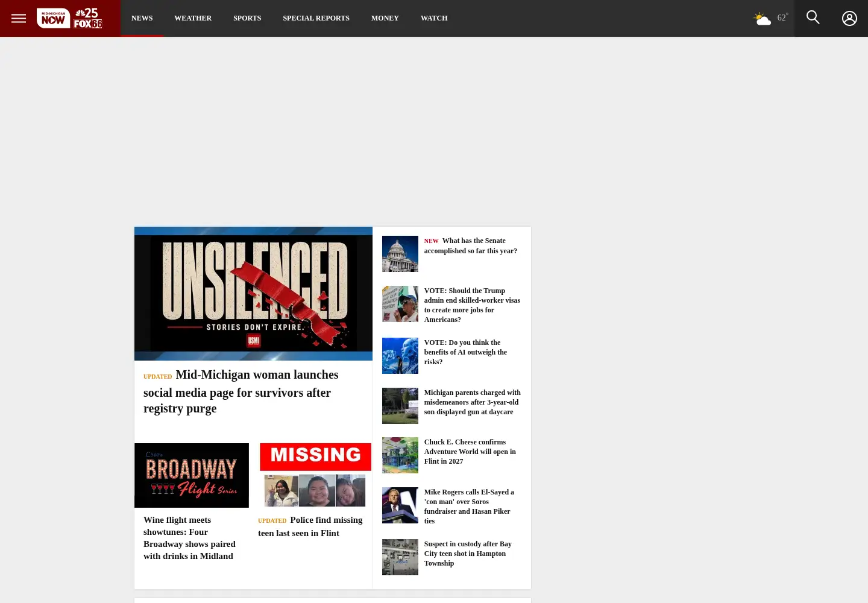The image size is (868, 603).
Task: Click the partly cloudy weather icon
Action: click(x=762, y=19)
